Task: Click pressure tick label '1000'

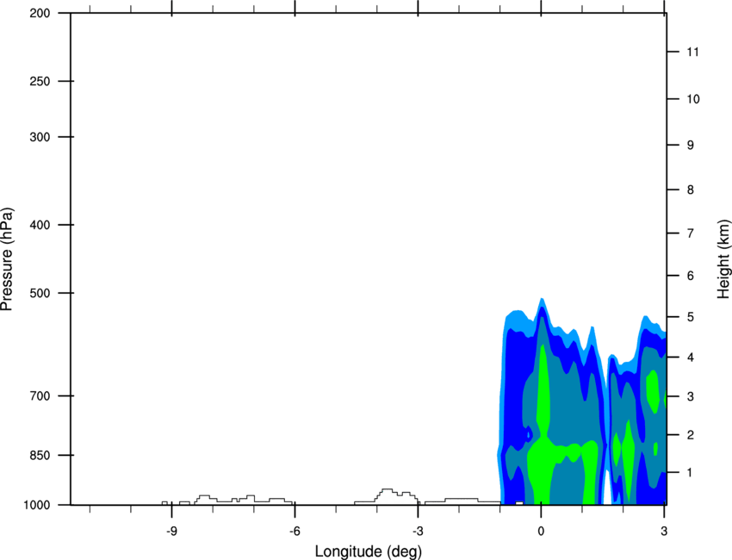Action: pos(36,505)
